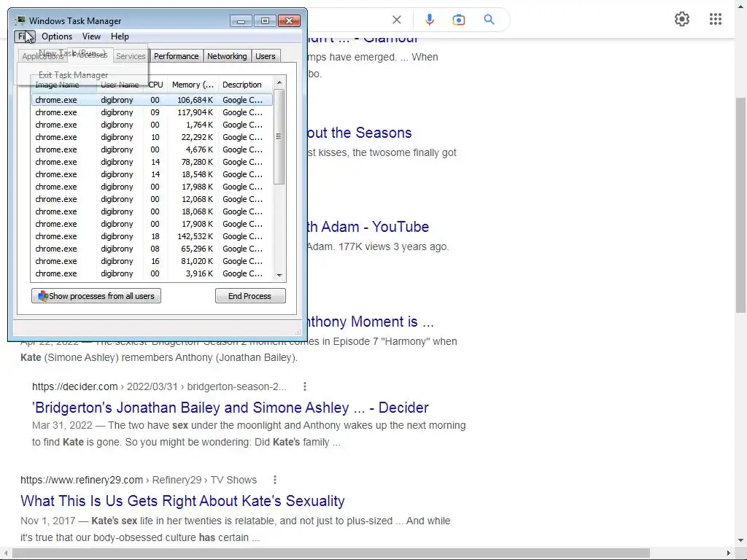Open the search result ending in Anthony Moment is

tap(370, 322)
